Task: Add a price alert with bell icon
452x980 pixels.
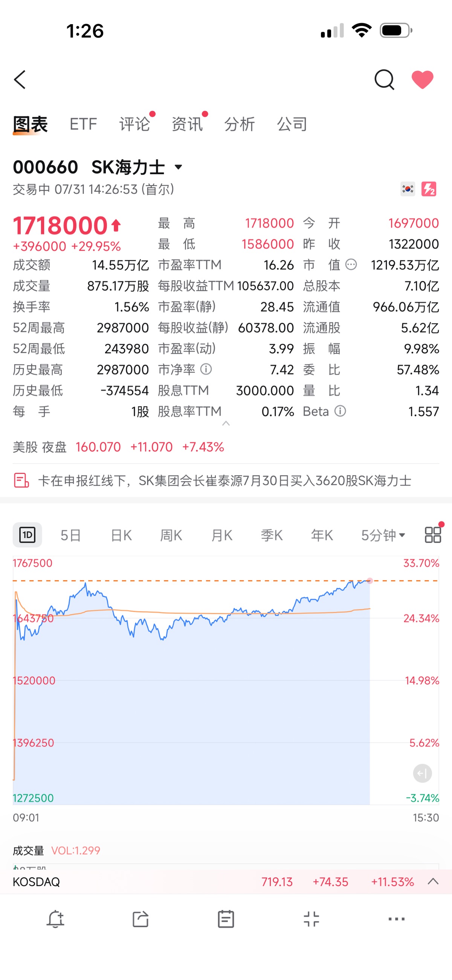Action: pyautogui.click(x=55, y=919)
